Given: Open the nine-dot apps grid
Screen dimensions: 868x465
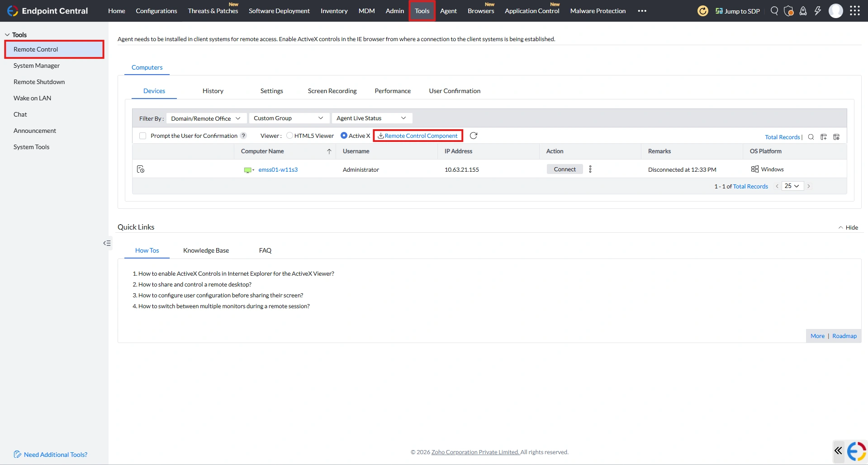Looking at the screenshot, I should pos(855,11).
